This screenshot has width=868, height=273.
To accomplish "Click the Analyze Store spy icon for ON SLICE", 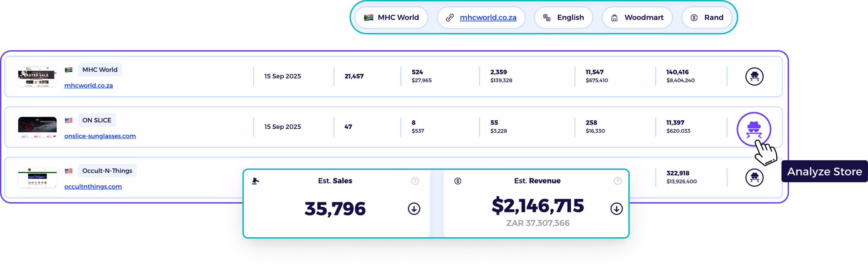I will point(754,129).
